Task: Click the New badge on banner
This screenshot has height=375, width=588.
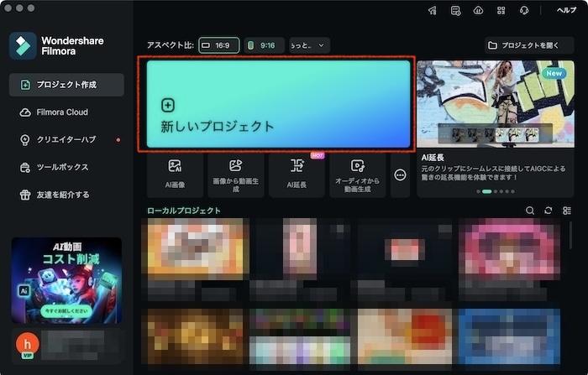Action: coord(554,74)
